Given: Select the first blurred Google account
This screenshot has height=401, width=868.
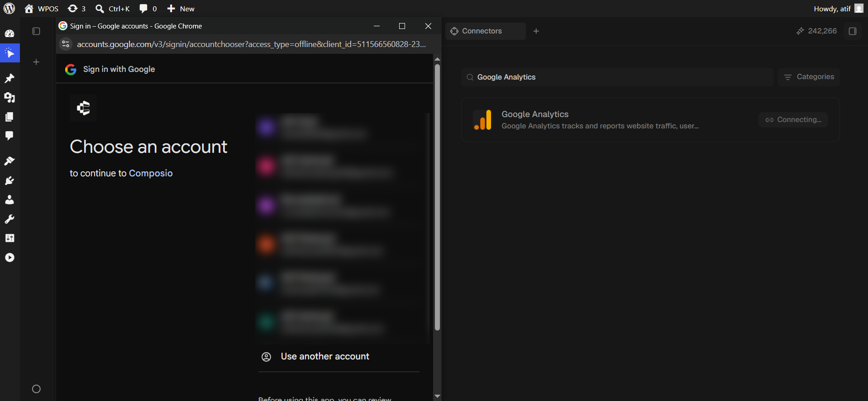Looking at the screenshot, I should pyautogui.click(x=339, y=127).
